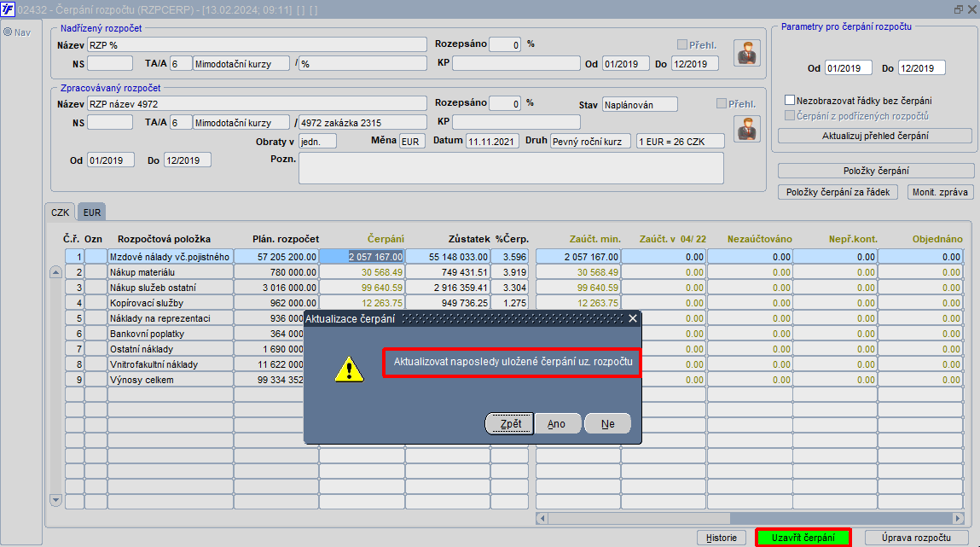Toggle Přehl. checkbox in Nadřízený rozpočet
Screen dimensions: 980x547
point(682,44)
